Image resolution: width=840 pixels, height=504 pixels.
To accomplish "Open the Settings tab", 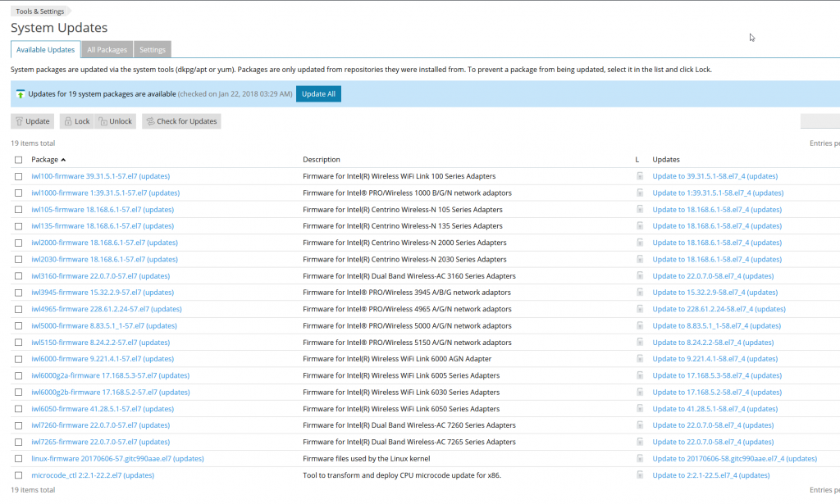I will tap(152, 49).
